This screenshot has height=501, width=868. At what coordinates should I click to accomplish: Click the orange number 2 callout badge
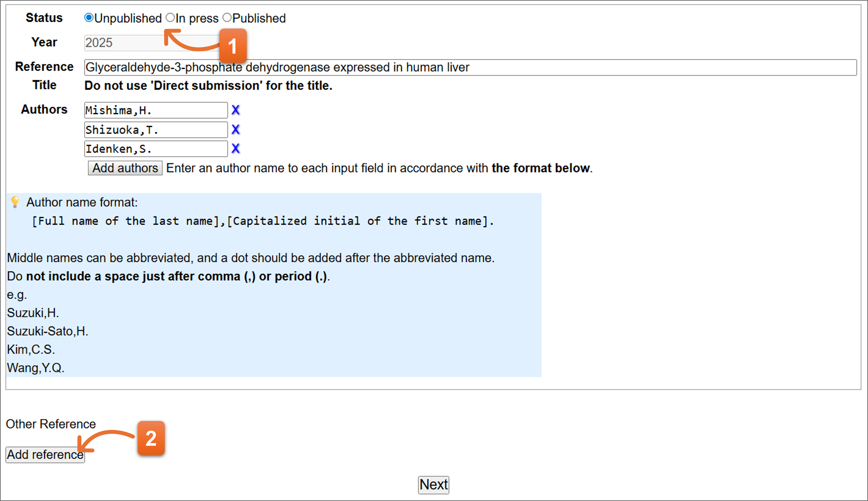151,438
